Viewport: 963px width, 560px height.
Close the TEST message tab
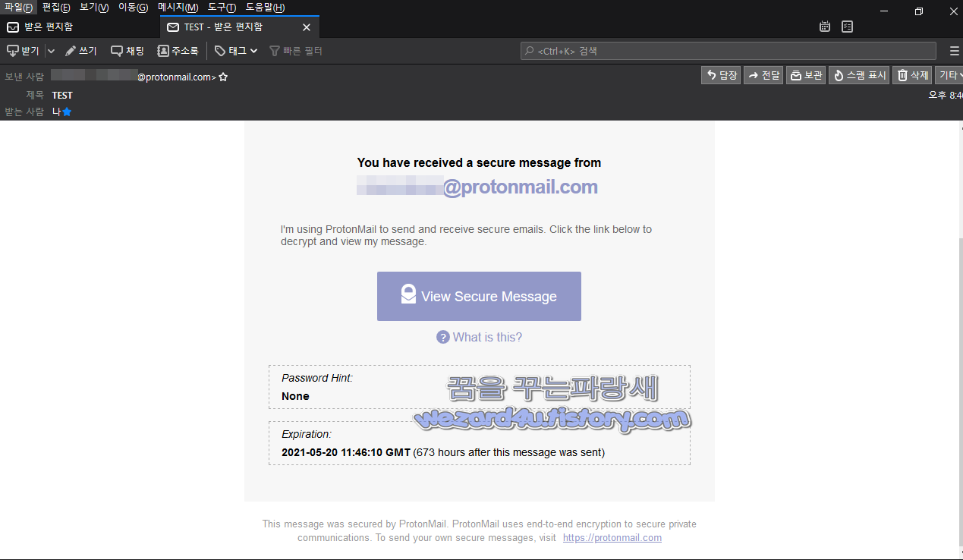(307, 27)
